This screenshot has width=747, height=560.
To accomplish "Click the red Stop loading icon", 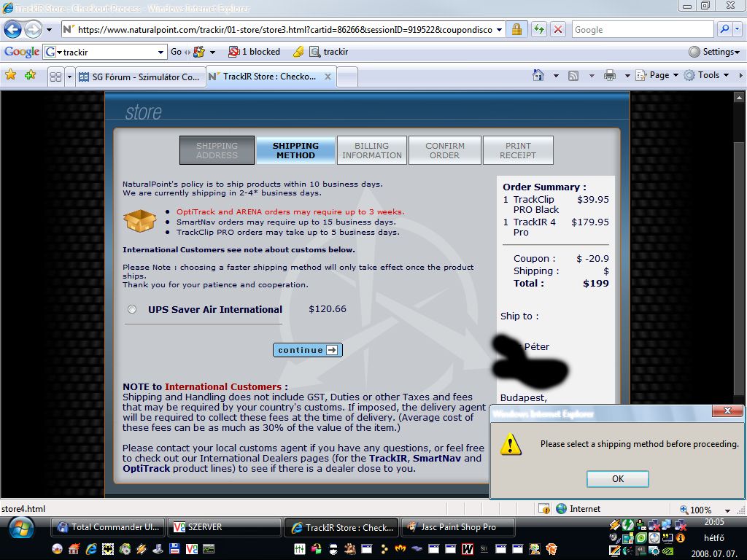I will (x=558, y=30).
